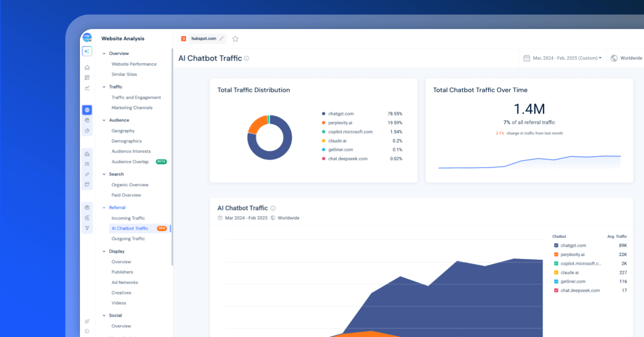Open Worldwide country selector
The image size is (644, 337).
click(627, 58)
